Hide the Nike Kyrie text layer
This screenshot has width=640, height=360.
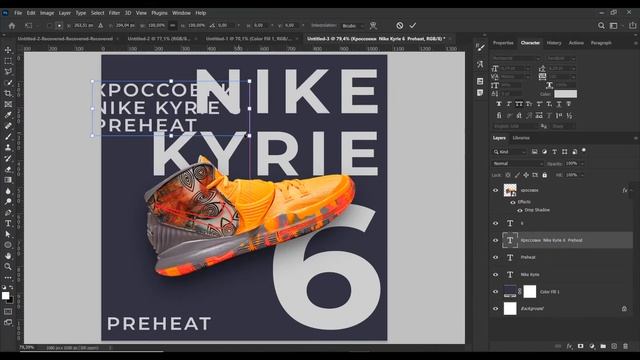click(x=496, y=275)
